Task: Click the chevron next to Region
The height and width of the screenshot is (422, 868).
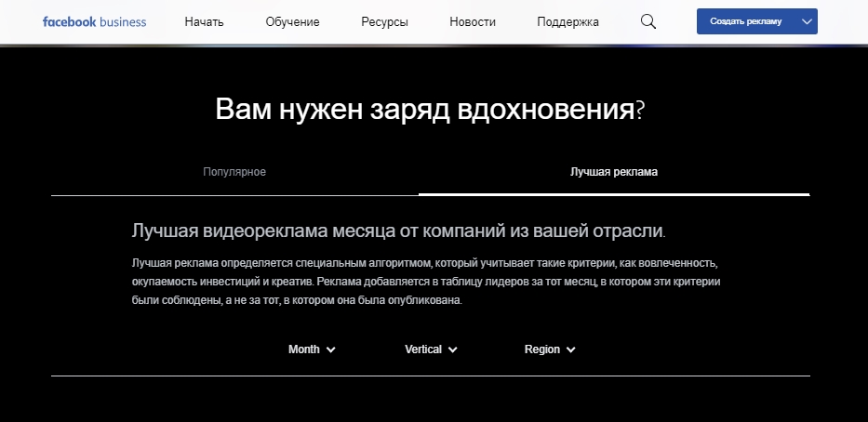Action: coord(571,350)
